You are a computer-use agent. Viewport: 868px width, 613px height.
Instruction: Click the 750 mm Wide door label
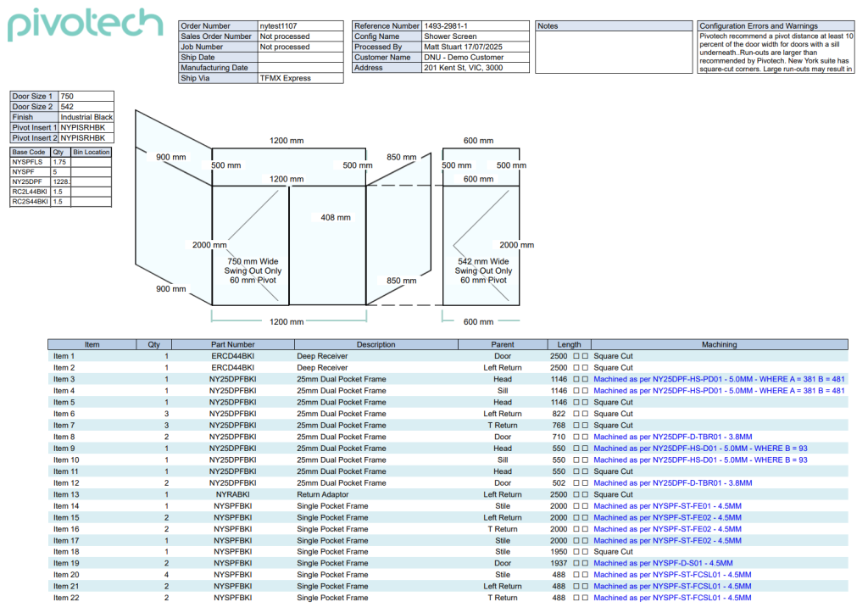click(252, 261)
